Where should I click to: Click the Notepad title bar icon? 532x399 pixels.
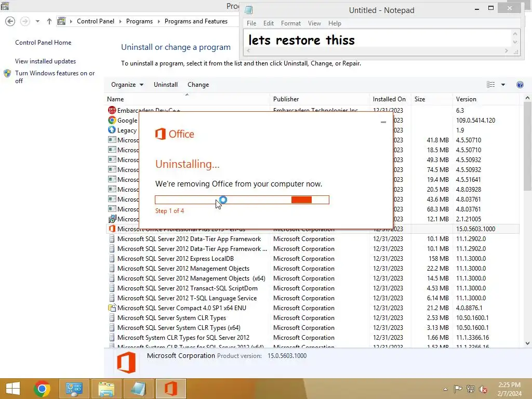(249, 10)
